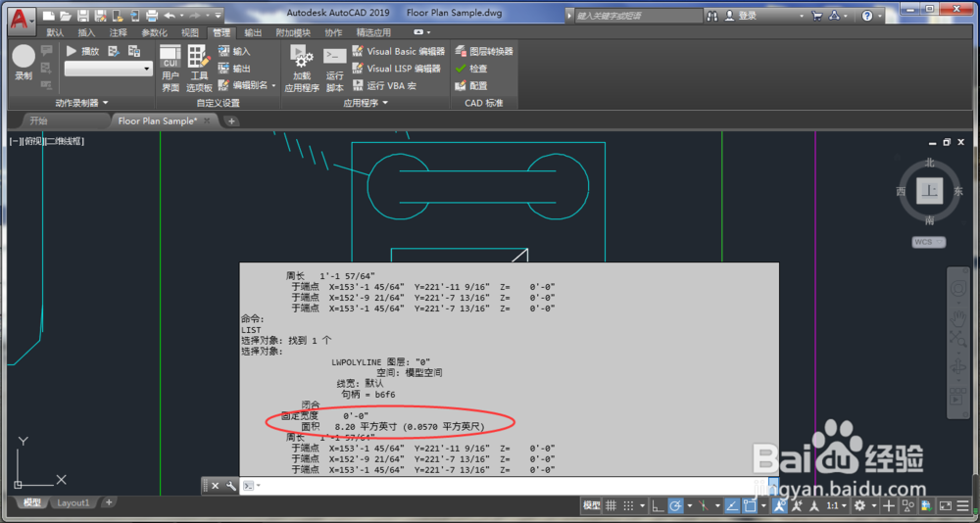Click 输出 to export customizations
Image resolution: width=980 pixels, height=523 pixels.
[x=234, y=69]
